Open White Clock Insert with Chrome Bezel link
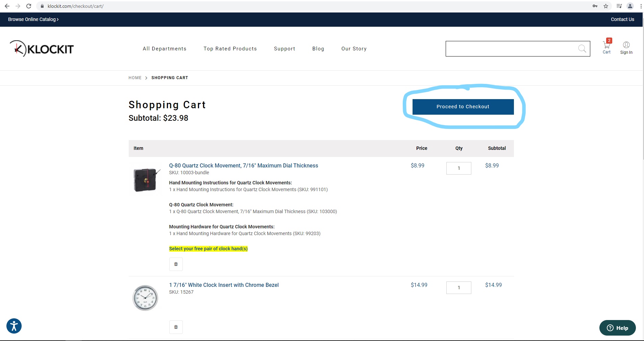This screenshot has height=341, width=644. 224,285
